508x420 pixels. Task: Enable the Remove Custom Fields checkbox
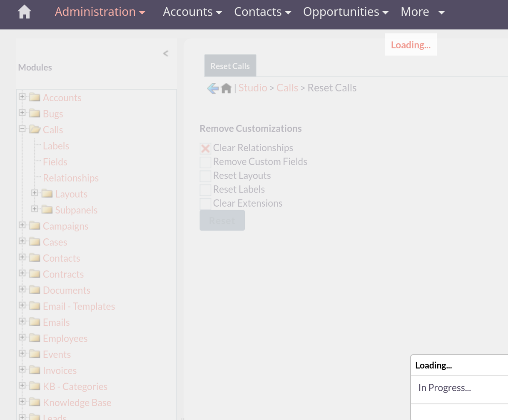click(x=205, y=162)
